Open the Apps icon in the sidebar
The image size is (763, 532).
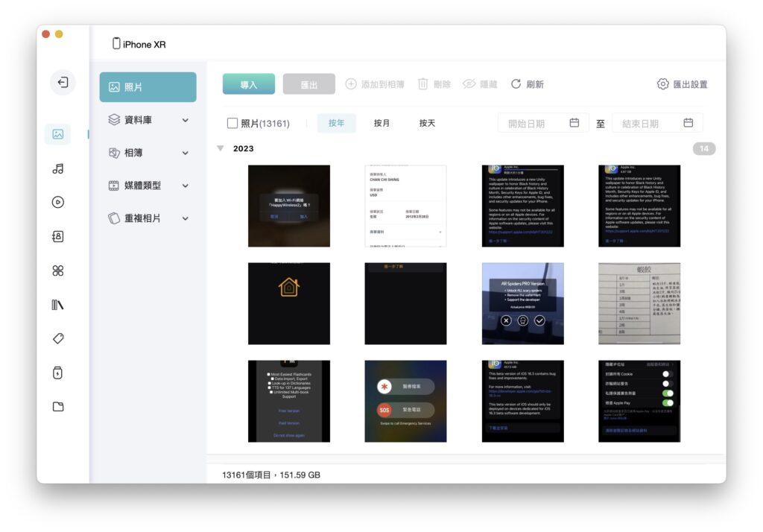[x=58, y=270]
